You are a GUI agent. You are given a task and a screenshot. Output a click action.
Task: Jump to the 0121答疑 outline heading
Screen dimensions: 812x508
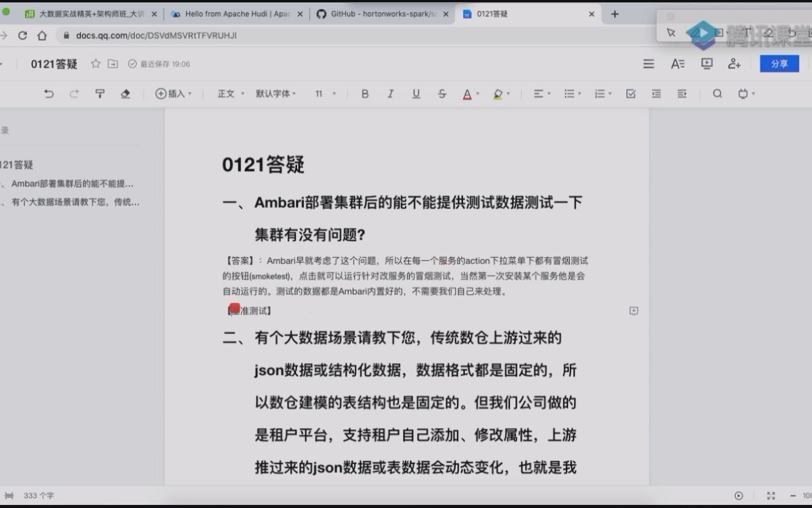coord(16,165)
